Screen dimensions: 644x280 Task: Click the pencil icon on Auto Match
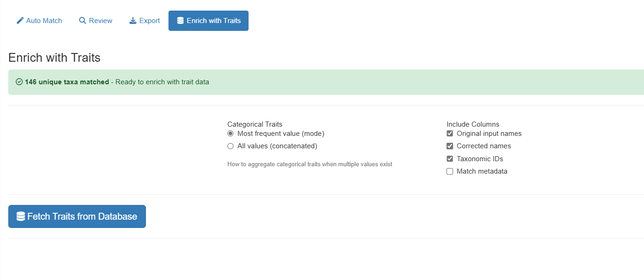coord(20,21)
